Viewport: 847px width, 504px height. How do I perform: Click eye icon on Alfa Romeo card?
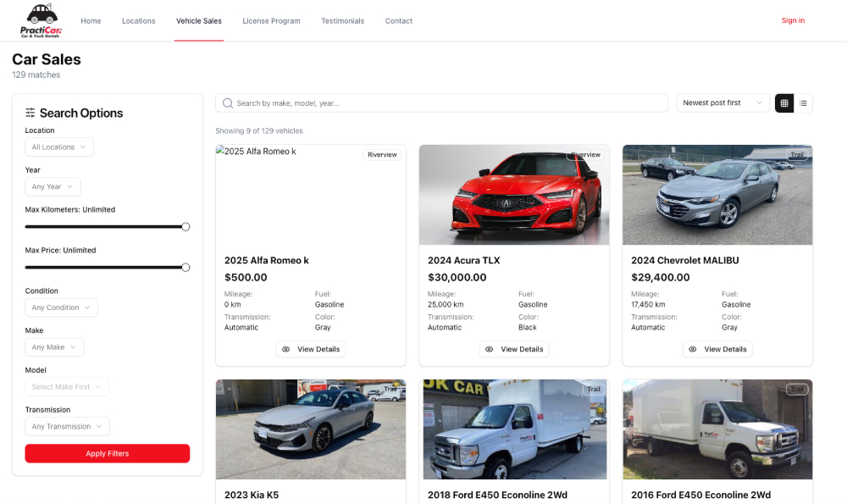285,349
